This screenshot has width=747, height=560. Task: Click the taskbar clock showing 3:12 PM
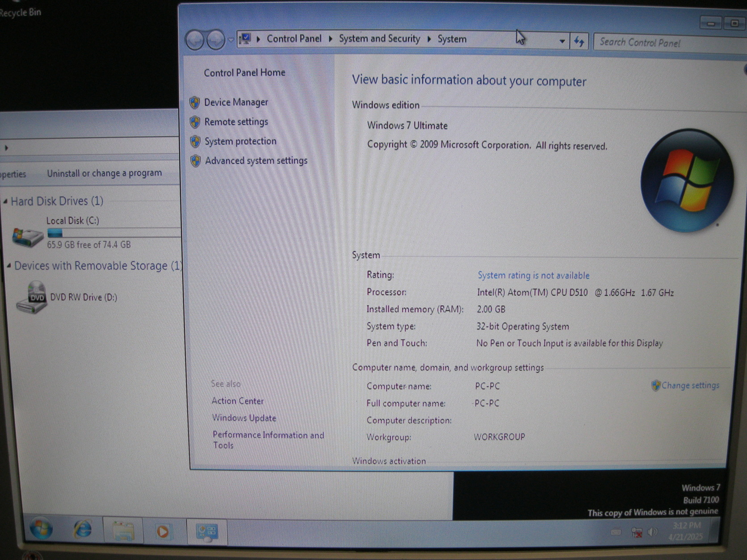(686, 531)
